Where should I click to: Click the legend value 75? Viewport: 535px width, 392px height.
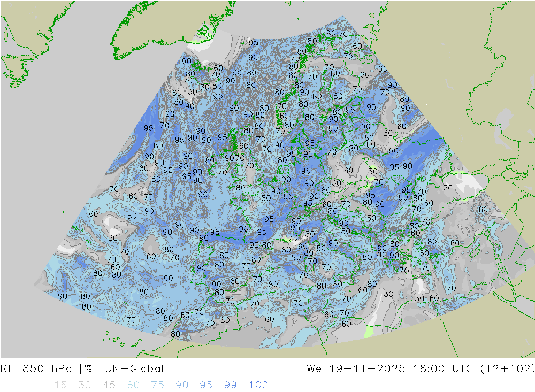click(158, 385)
